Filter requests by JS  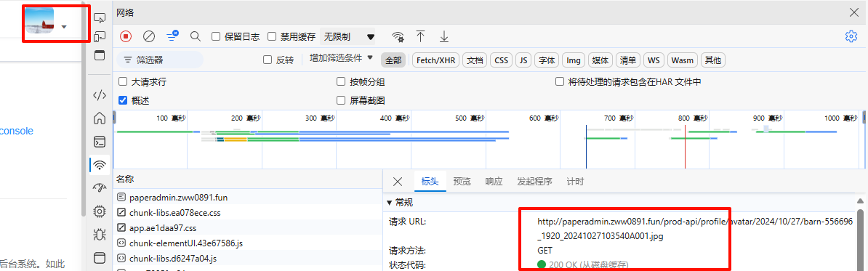tap(523, 60)
